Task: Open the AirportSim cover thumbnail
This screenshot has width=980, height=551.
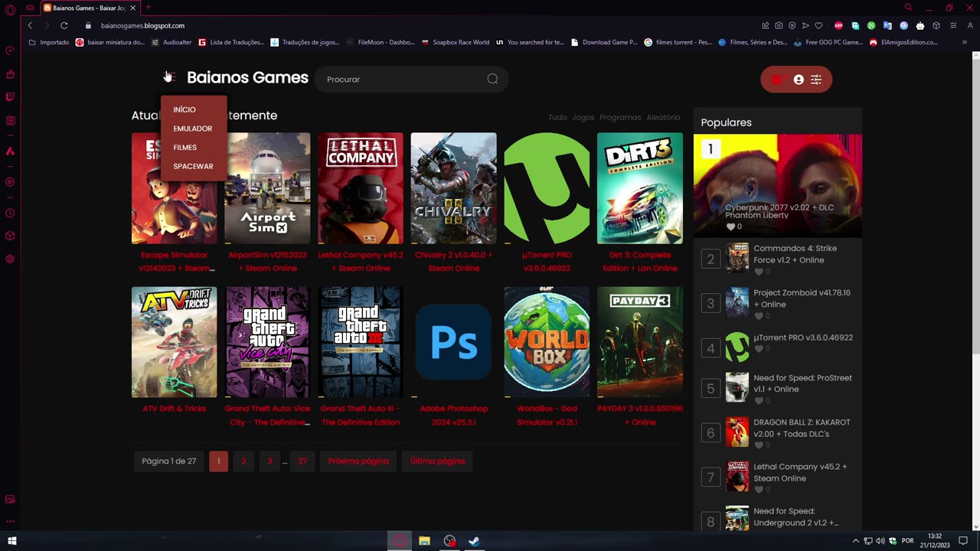Action: (267, 188)
